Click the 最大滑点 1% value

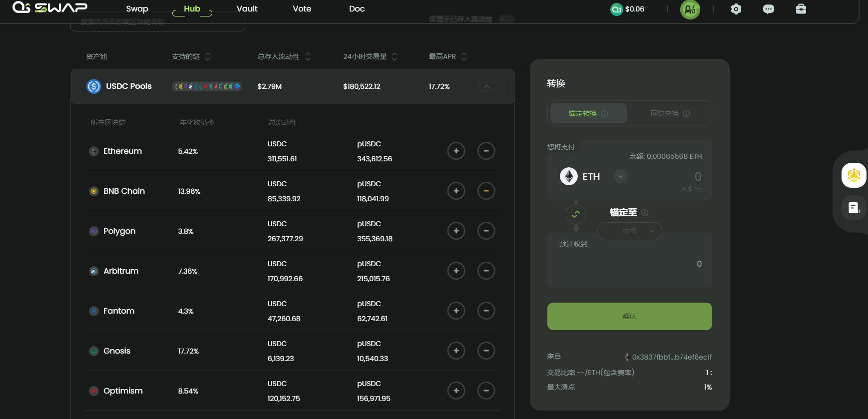pyautogui.click(x=708, y=387)
